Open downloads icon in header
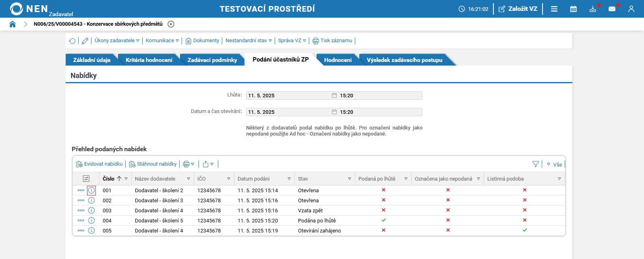 (592, 9)
